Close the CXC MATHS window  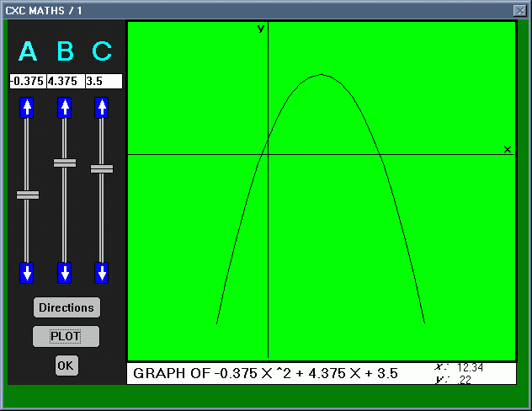[519, 11]
